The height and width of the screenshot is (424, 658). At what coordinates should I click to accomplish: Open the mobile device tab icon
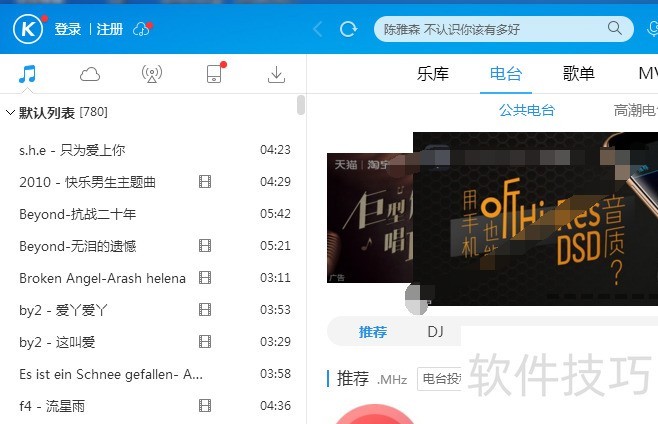(x=215, y=74)
